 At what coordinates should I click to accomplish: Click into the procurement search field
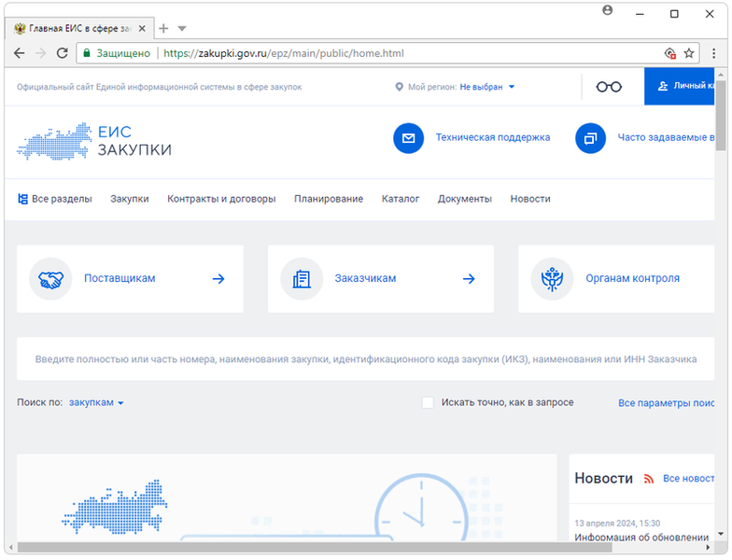tap(366, 359)
